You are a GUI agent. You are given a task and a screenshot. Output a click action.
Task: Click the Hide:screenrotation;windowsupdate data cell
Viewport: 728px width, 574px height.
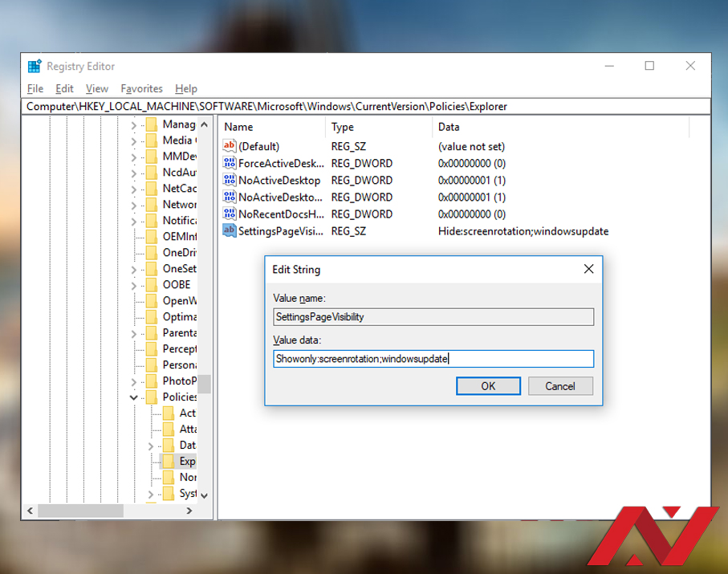[x=523, y=231]
